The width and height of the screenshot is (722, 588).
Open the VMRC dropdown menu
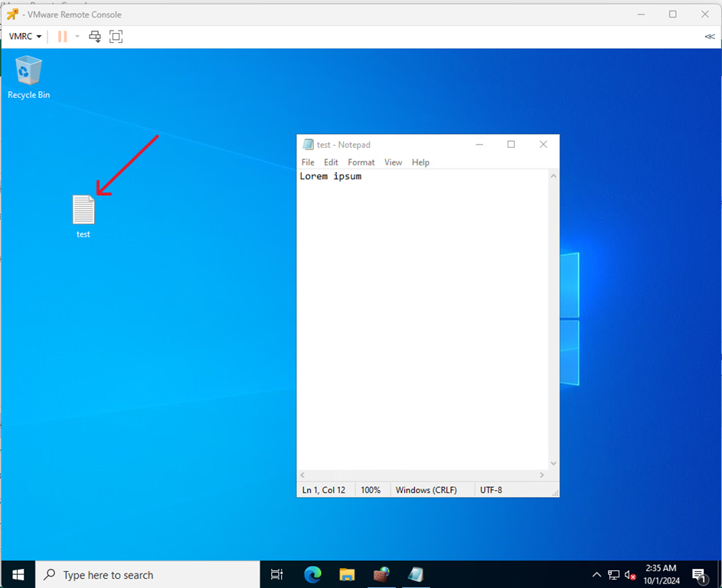click(x=25, y=37)
